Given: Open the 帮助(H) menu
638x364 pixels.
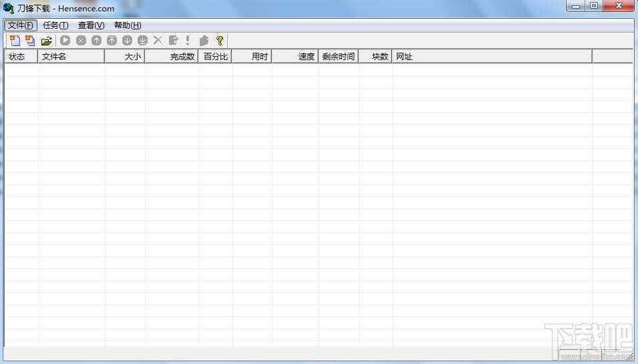Looking at the screenshot, I should point(128,25).
